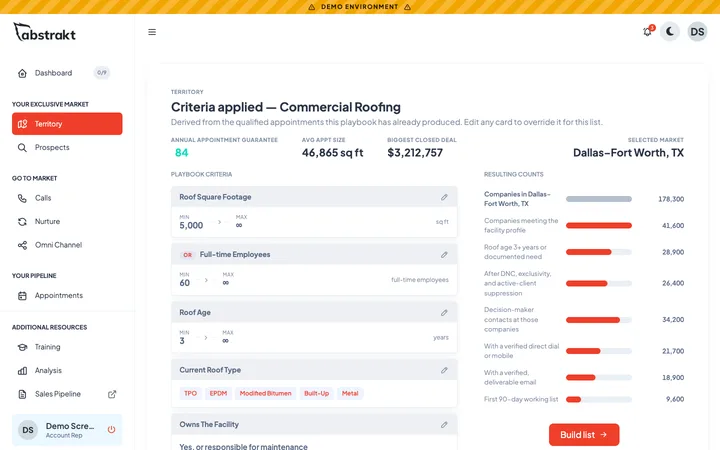The height and width of the screenshot is (450, 720).
Task: Click the Sales Pipeline document icon
Action: [22, 394]
